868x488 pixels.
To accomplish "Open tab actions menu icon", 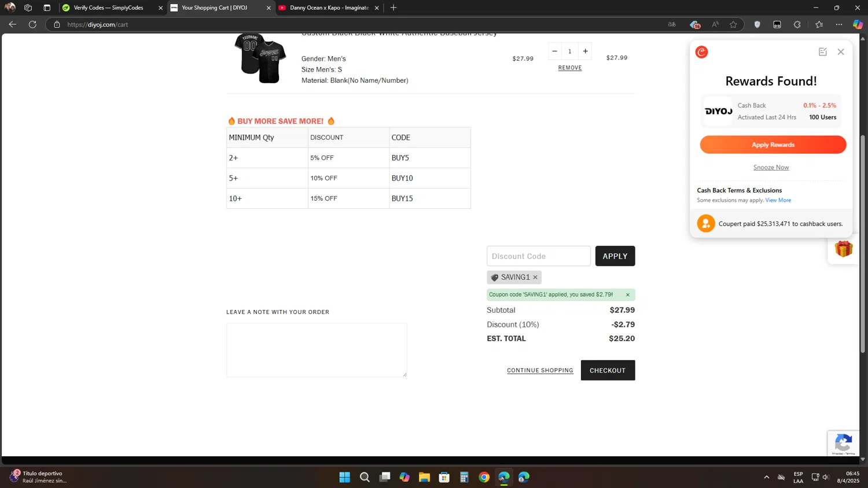I will tap(47, 8).
